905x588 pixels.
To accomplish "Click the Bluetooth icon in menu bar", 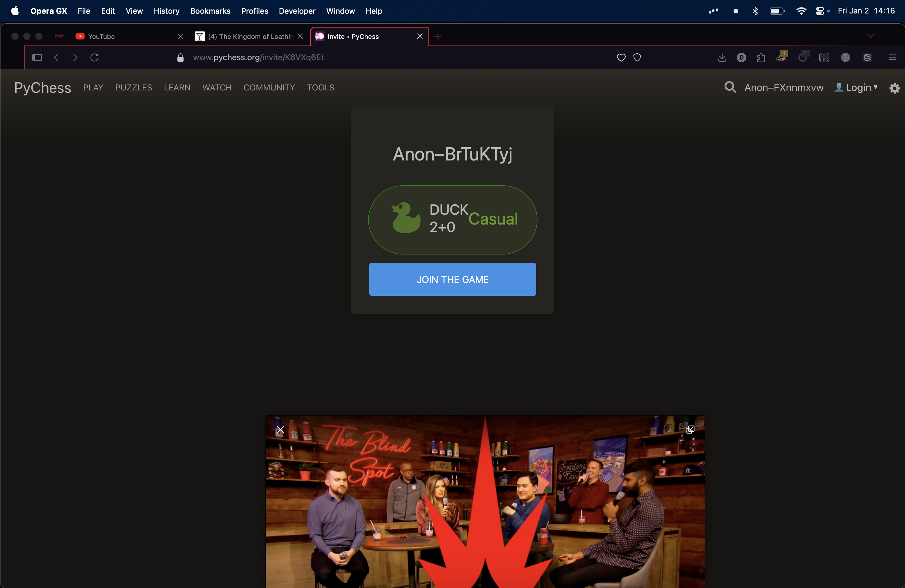I will click(755, 11).
